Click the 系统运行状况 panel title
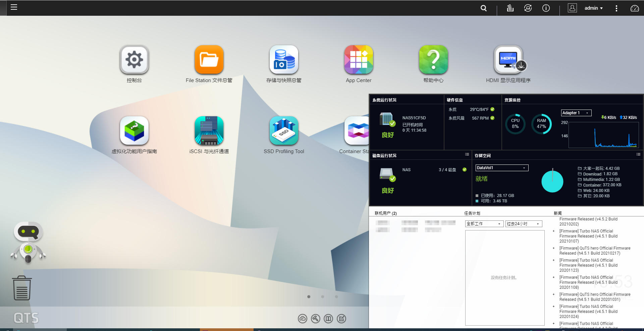This screenshot has height=331, width=644. (384, 100)
